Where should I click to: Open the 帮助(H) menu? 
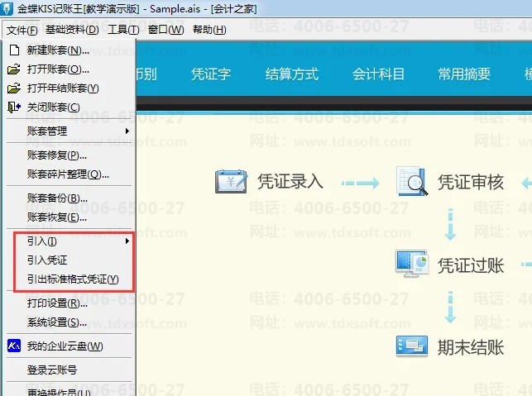click(209, 30)
